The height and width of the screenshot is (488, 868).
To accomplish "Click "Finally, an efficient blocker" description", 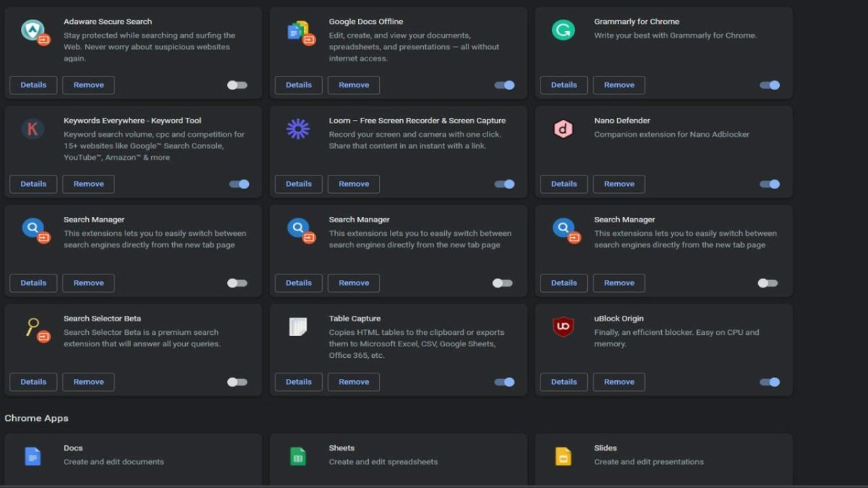I will 677,338.
